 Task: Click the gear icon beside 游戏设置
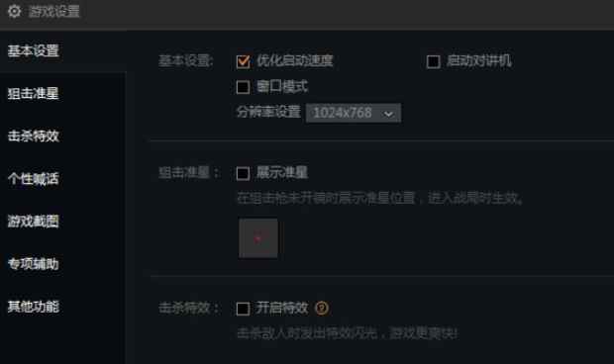click(15, 11)
